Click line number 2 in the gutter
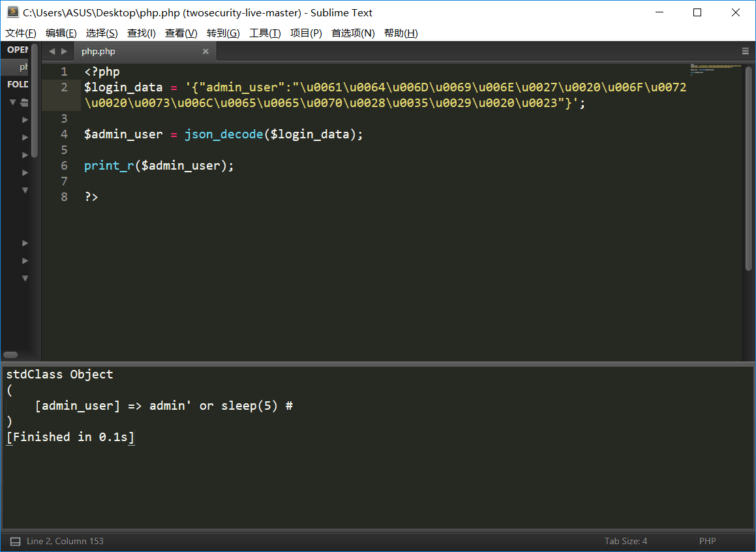 click(x=64, y=87)
